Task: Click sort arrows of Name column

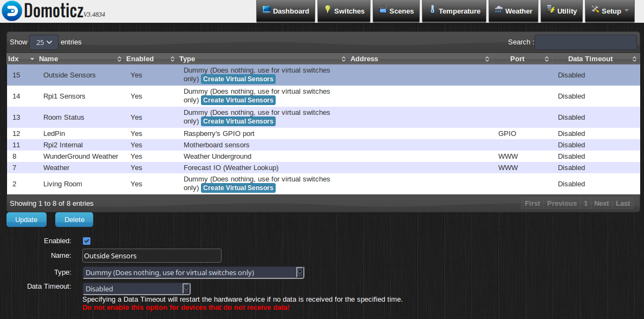Action: click(x=120, y=59)
